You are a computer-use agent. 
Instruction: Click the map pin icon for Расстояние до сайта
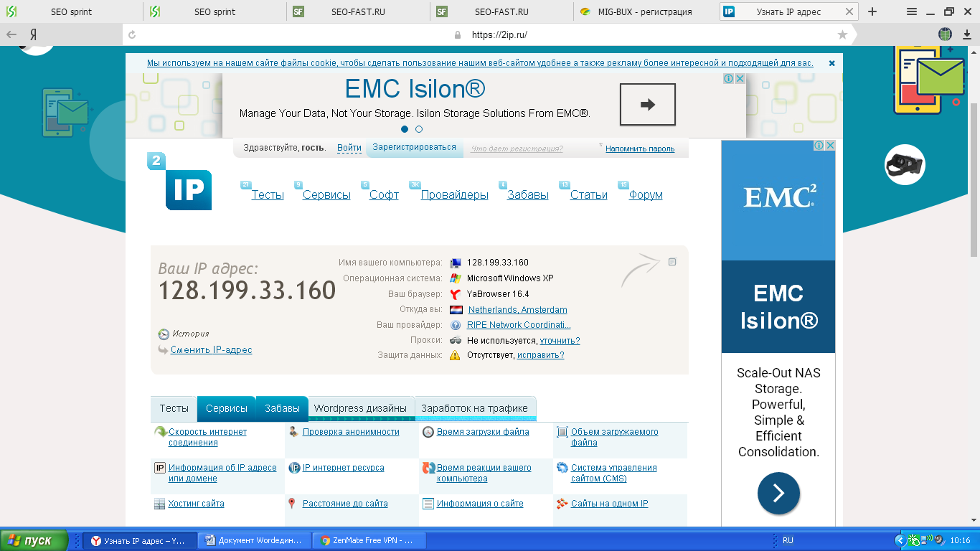coord(292,504)
